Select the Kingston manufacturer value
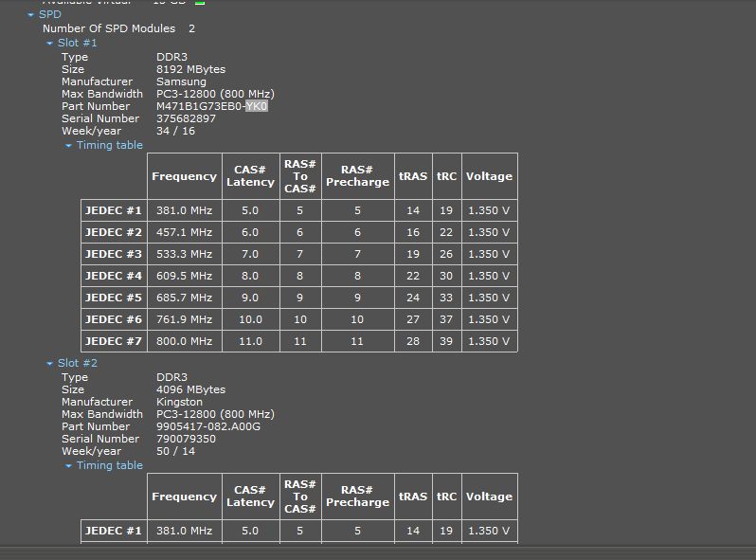The width and height of the screenshot is (756, 560). [179, 403]
